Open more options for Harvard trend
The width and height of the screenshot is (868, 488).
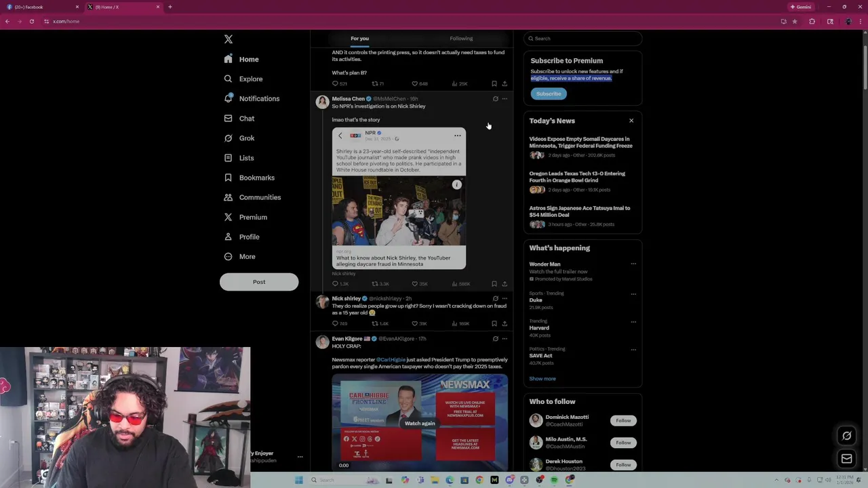click(633, 322)
